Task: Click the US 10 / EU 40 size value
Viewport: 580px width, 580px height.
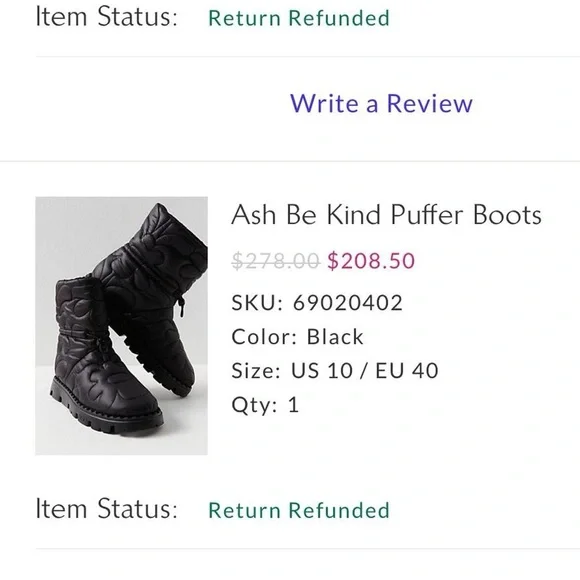Action: [365, 370]
